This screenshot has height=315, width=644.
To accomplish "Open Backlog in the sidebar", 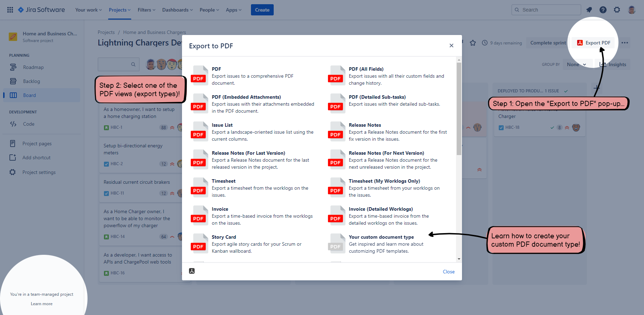I will 42,81.
